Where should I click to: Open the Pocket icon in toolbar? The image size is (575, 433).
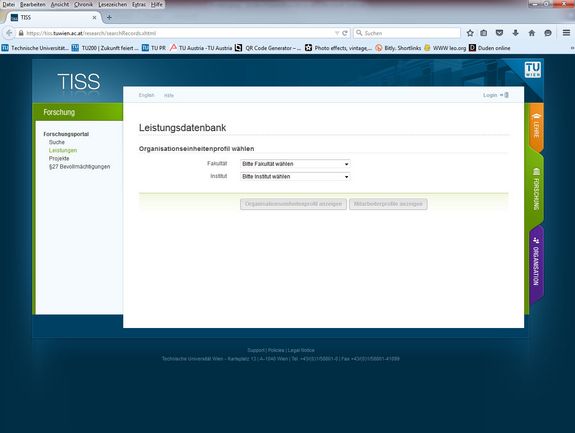pyautogui.click(x=499, y=33)
